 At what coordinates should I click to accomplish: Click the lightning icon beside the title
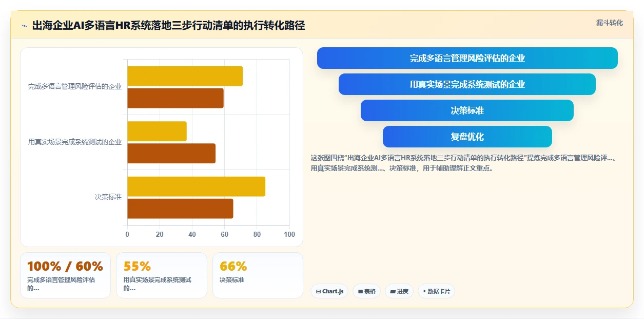click(x=24, y=26)
